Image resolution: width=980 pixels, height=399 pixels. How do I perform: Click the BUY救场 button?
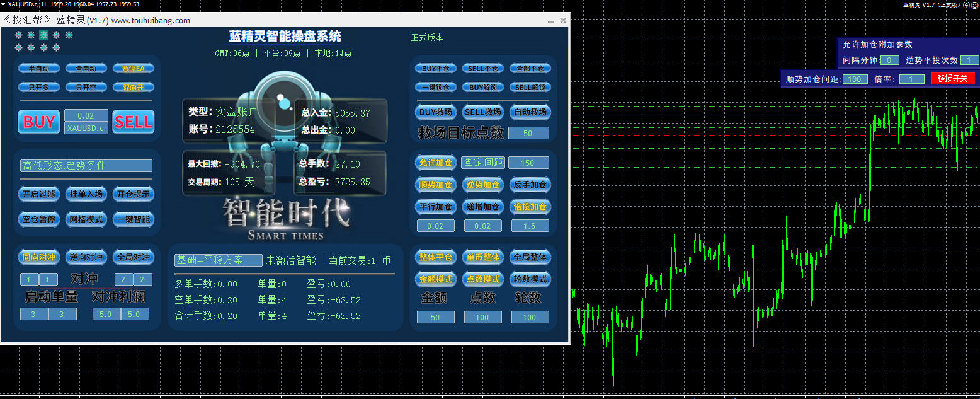[x=436, y=112]
